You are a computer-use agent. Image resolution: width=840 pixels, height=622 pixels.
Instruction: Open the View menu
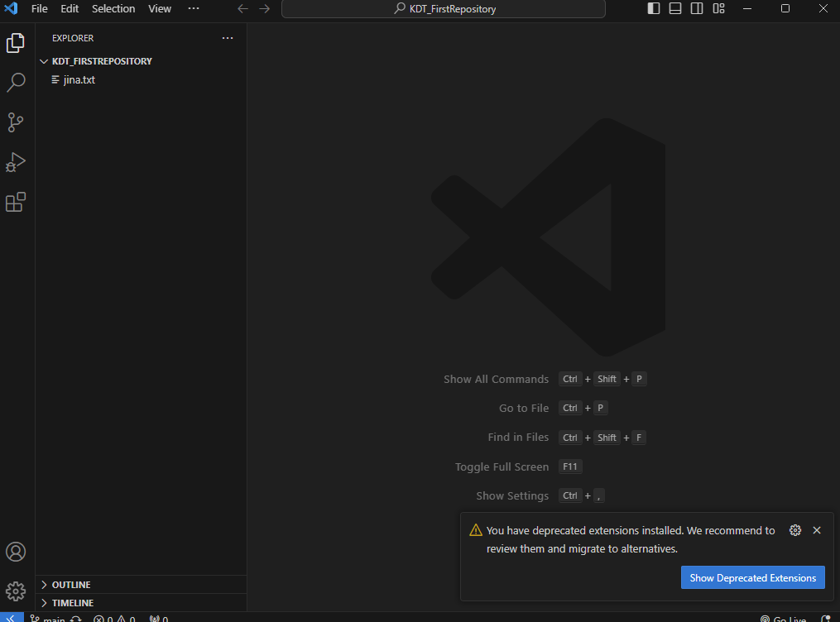[x=160, y=8]
